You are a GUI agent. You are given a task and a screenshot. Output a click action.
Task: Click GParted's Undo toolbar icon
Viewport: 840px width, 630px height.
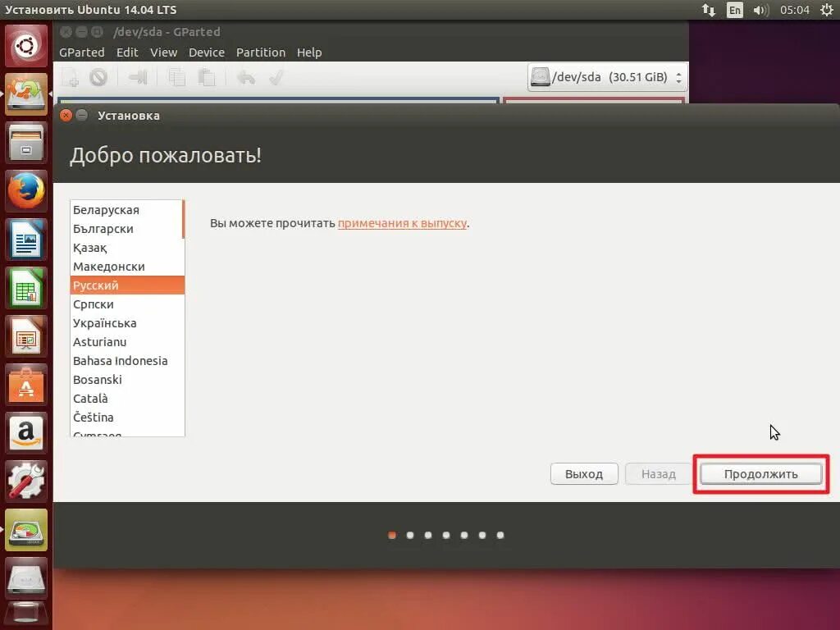coord(246,78)
